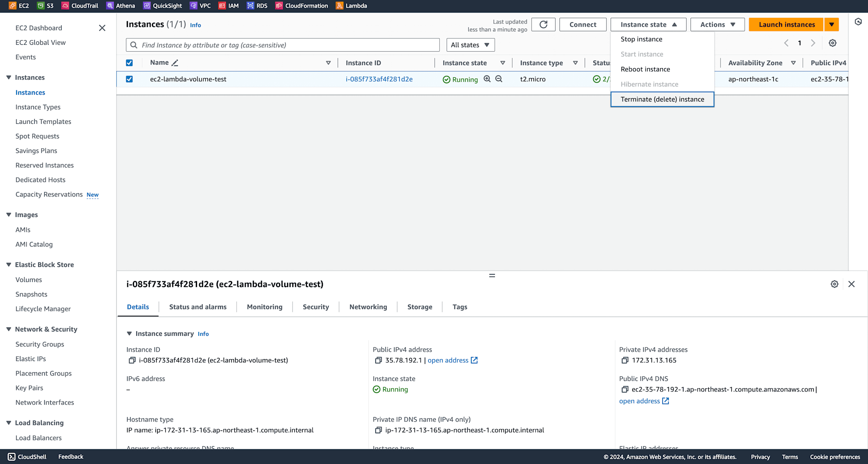Switch to the Monitoring tab
868x464 pixels.
point(265,307)
